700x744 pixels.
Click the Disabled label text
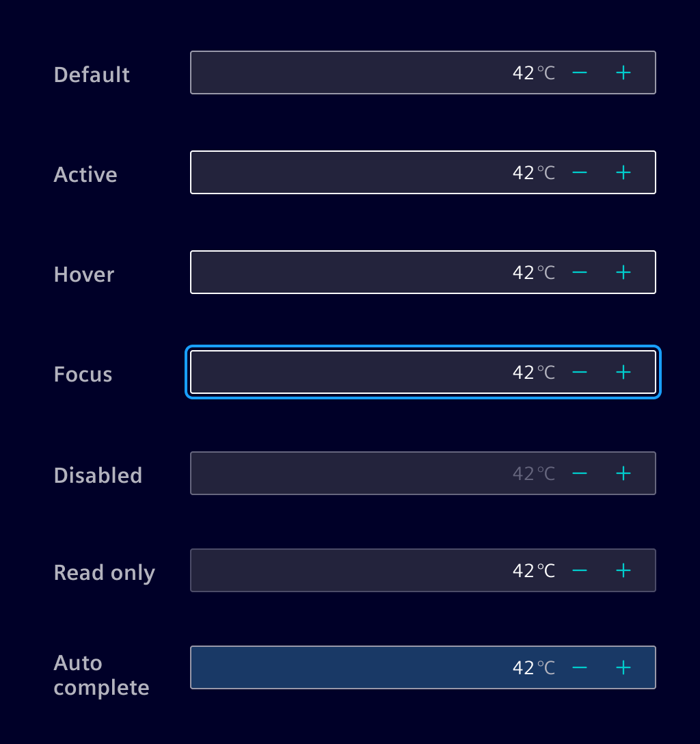[x=98, y=475]
